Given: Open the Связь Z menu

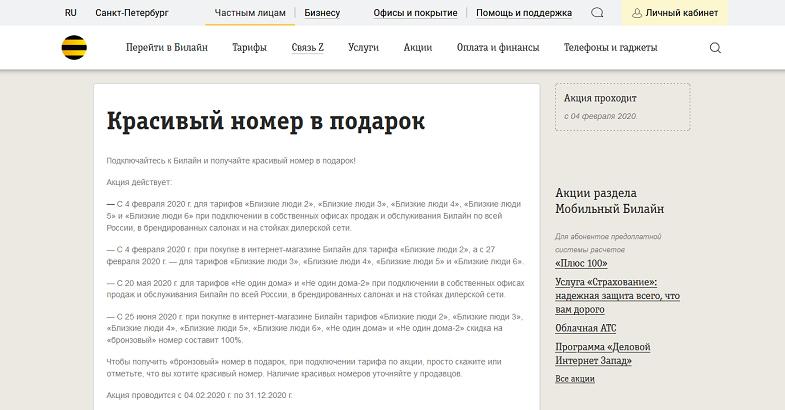Looking at the screenshot, I should tap(307, 48).
